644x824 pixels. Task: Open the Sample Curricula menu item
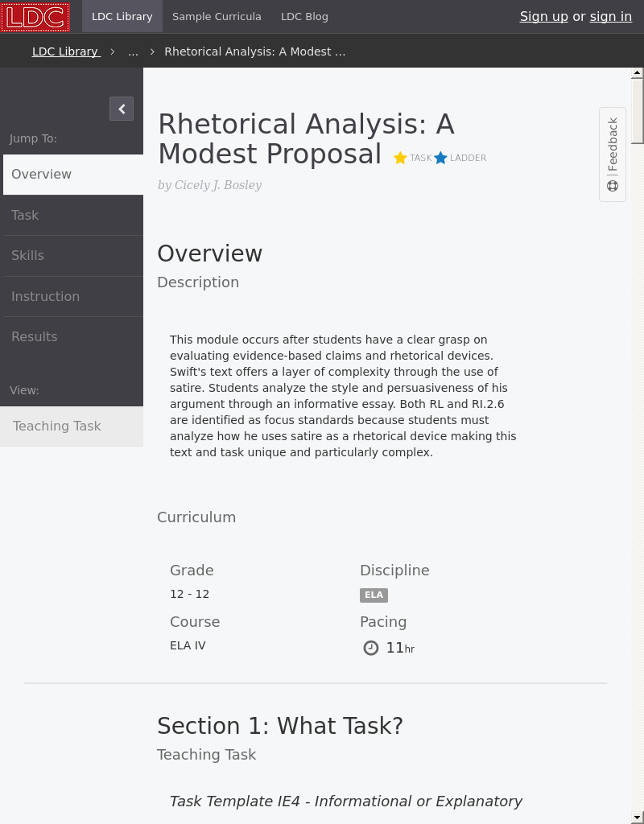tap(217, 16)
